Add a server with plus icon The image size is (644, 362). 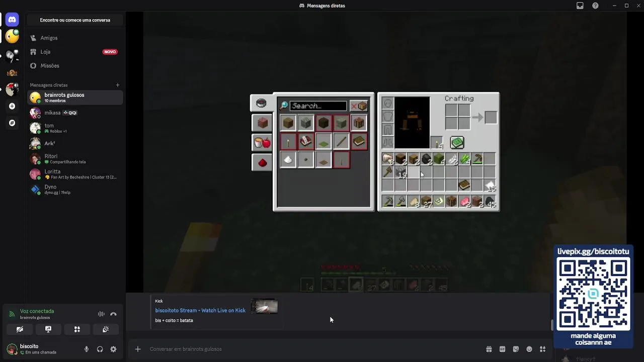[x=12, y=106]
